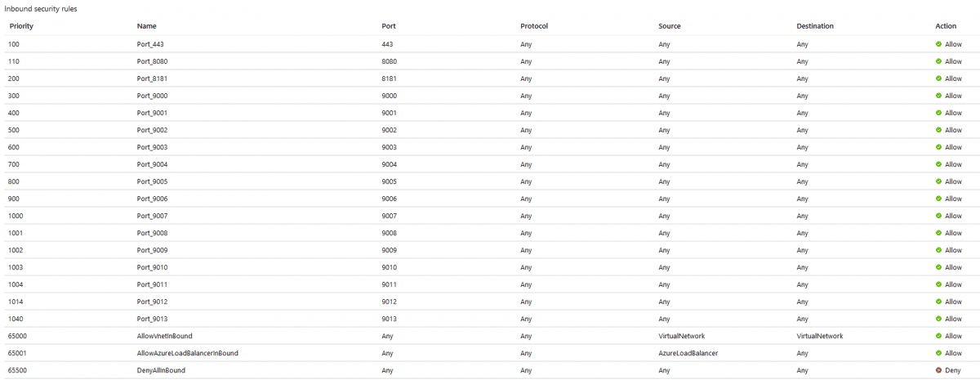This screenshot has width=980, height=384.
Task: Click the Allow icon for AllowAzureLoadBalancerInBound rule
Action: tap(939, 353)
